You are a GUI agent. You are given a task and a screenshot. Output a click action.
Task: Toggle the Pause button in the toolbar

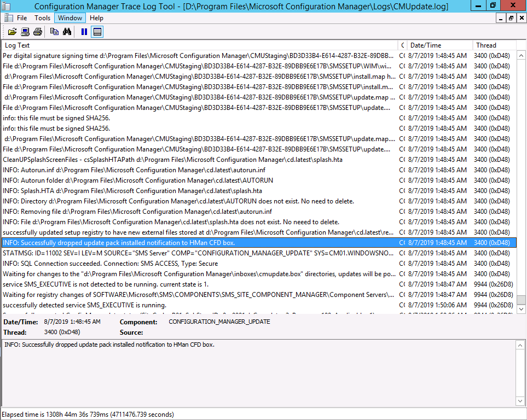[x=84, y=32]
